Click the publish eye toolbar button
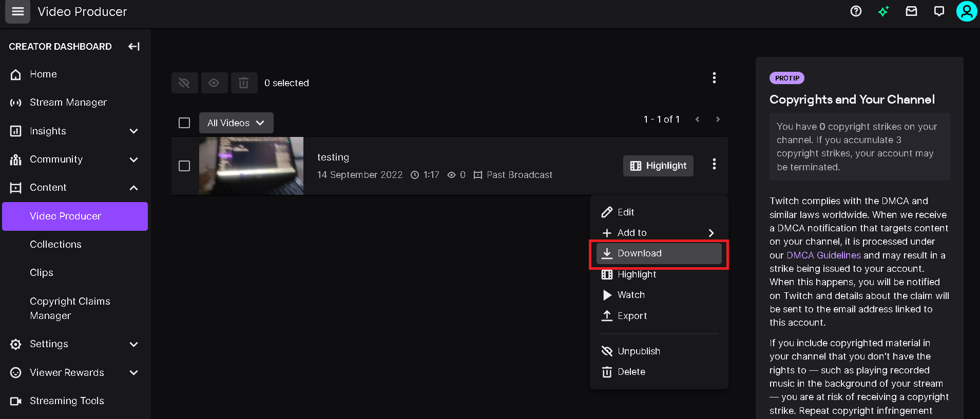The width and height of the screenshot is (980, 419). [214, 83]
